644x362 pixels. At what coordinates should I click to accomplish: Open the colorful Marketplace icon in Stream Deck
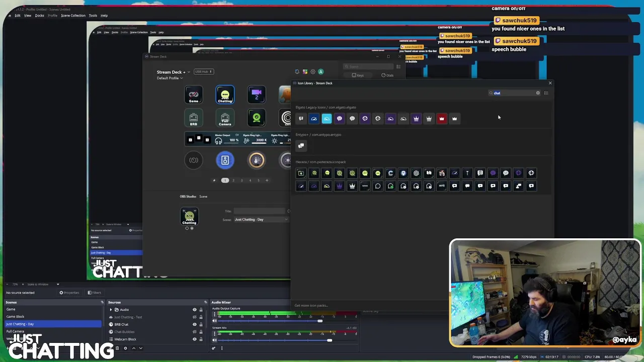(x=305, y=72)
